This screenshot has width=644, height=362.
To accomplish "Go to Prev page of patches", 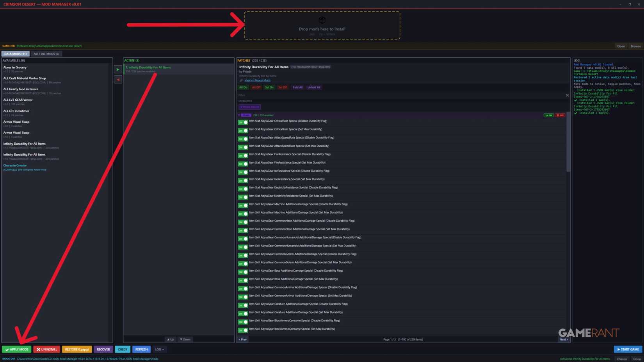I will point(243,339).
